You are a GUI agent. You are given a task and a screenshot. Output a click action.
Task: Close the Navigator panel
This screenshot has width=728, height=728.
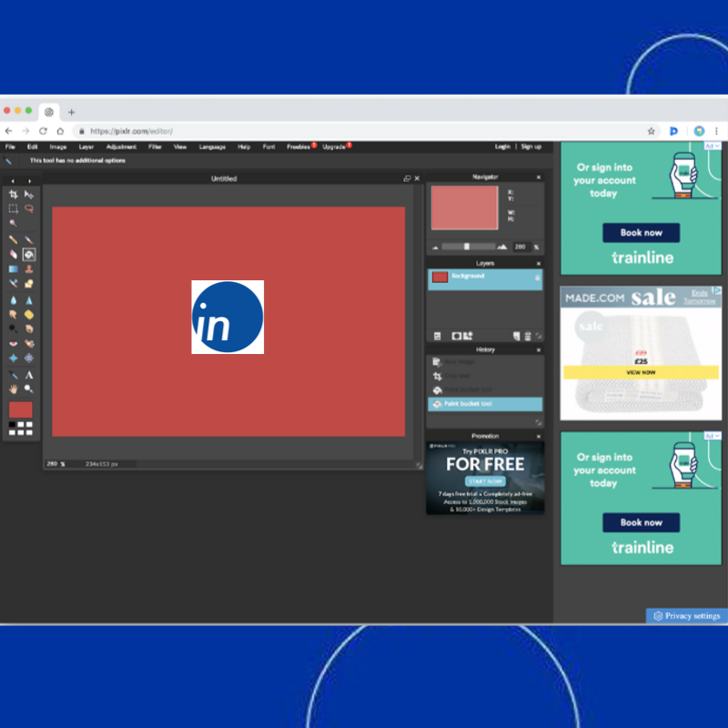click(x=539, y=177)
